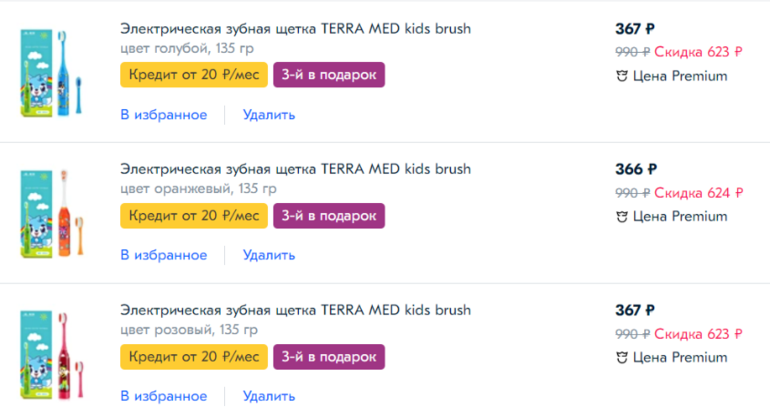Open the blue toothbrush product title link
770x417 pixels.
tap(295, 29)
